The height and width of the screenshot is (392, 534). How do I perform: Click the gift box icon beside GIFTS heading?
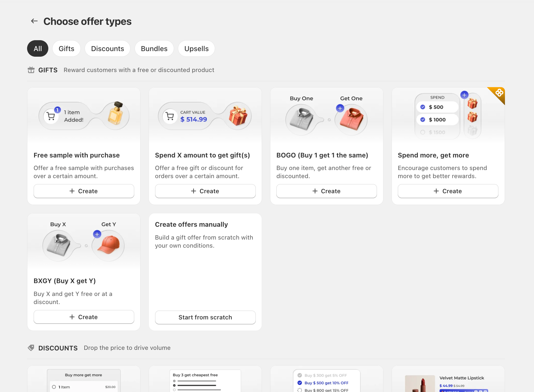[31, 70]
